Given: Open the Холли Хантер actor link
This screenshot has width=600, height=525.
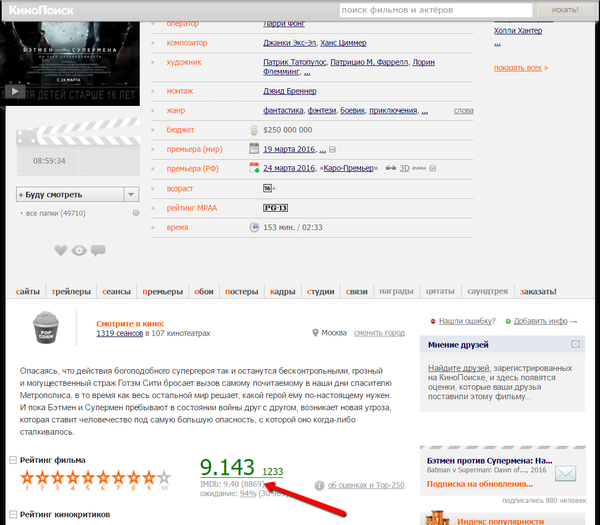Looking at the screenshot, I should pyautogui.click(x=518, y=31).
